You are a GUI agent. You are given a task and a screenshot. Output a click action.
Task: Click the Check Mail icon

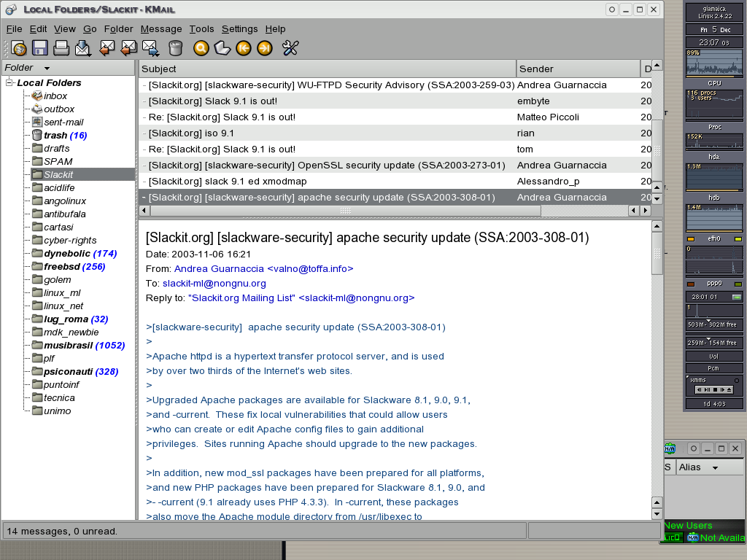point(83,48)
